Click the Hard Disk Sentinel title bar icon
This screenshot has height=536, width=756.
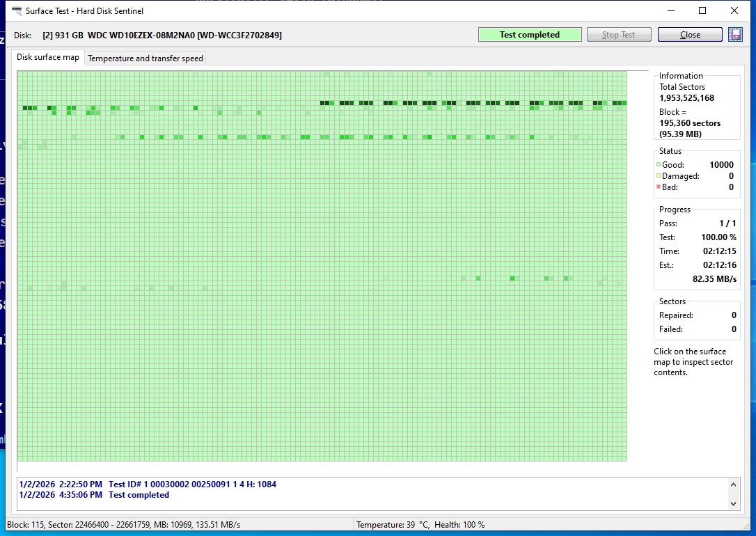pyautogui.click(x=17, y=11)
